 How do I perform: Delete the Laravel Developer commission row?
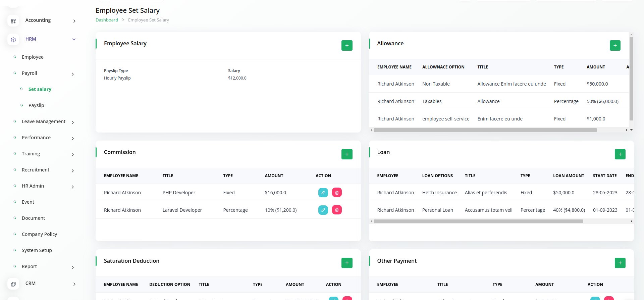point(337,210)
